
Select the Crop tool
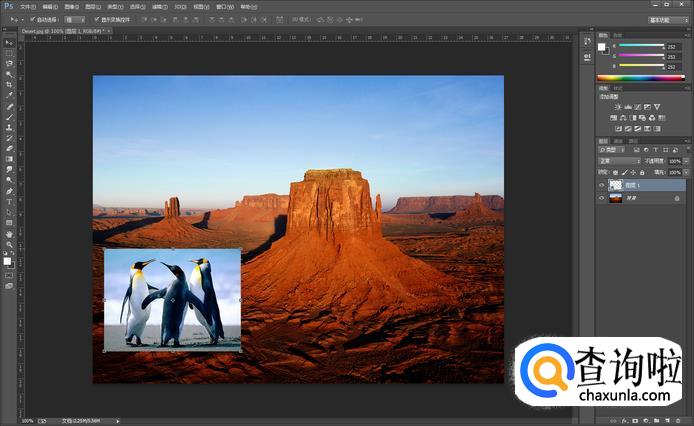9,85
